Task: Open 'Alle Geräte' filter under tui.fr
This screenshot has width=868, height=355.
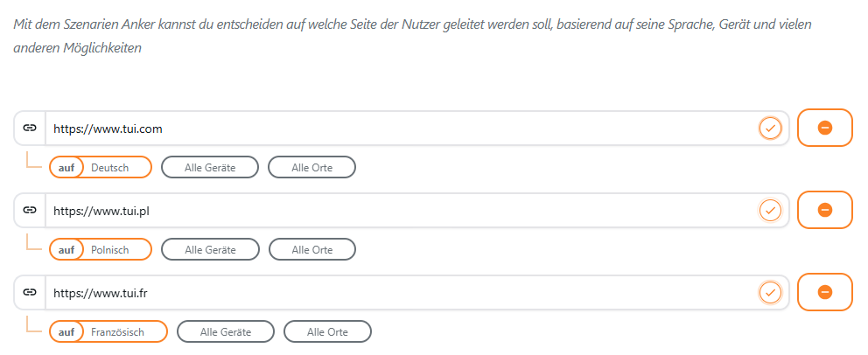Action: coord(225,332)
